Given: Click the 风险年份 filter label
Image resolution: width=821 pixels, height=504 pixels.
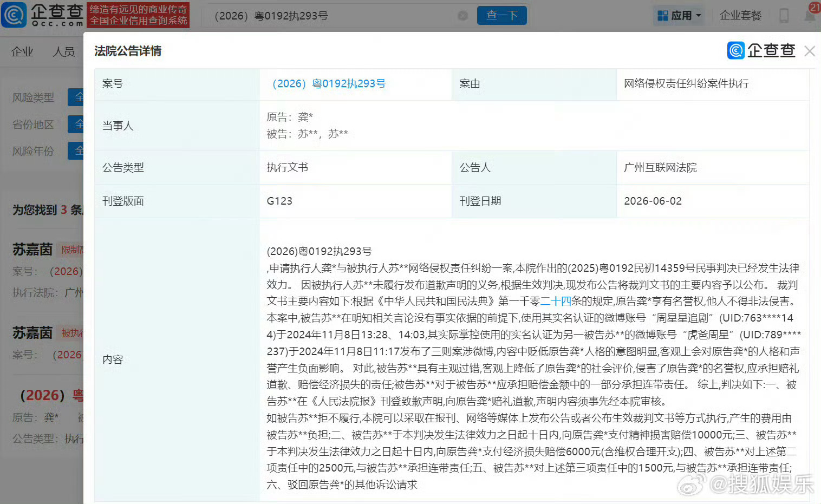Looking at the screenshot, I should coord(33,151).
